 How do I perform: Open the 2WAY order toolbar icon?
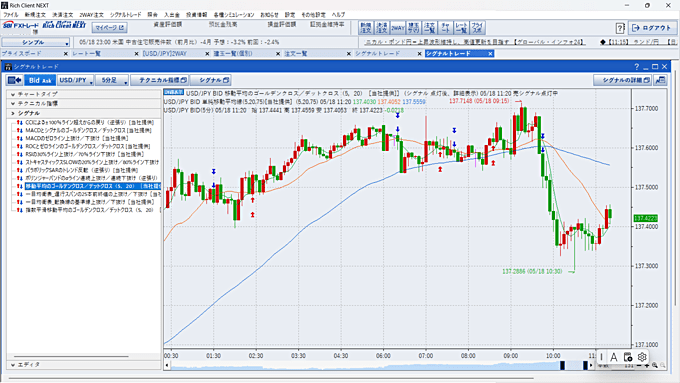[398, 28]
